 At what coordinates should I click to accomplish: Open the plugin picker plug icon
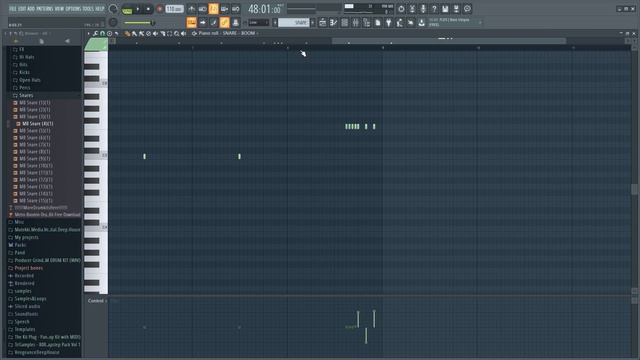pyautogui.click(x=389, y=22)
